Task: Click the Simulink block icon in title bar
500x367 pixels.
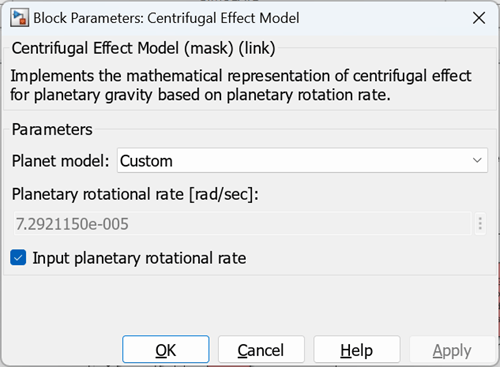Action: click(19, 18)
